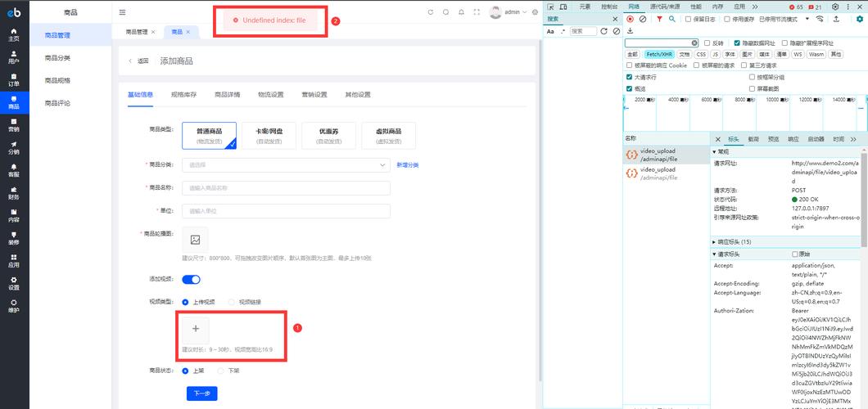Open the 已停用节流模式 throttling dropdown

(x=784, y=19)
